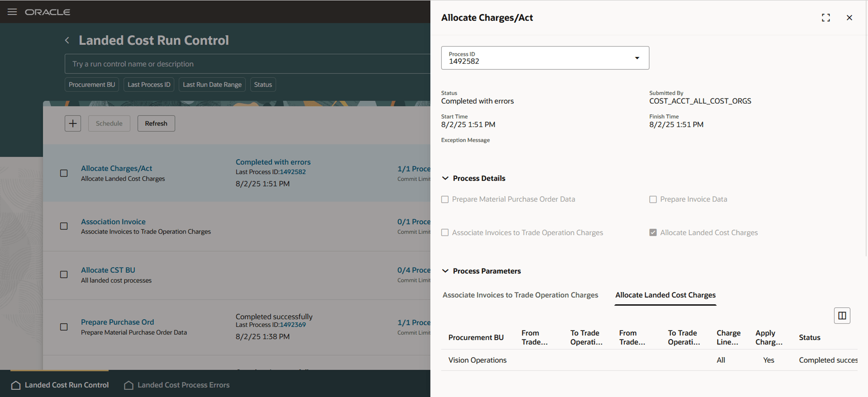Toggle Prepare Material Purchase Order Data checkbox
The height and width of the screenshot is (397, 868).
point(445,199)
